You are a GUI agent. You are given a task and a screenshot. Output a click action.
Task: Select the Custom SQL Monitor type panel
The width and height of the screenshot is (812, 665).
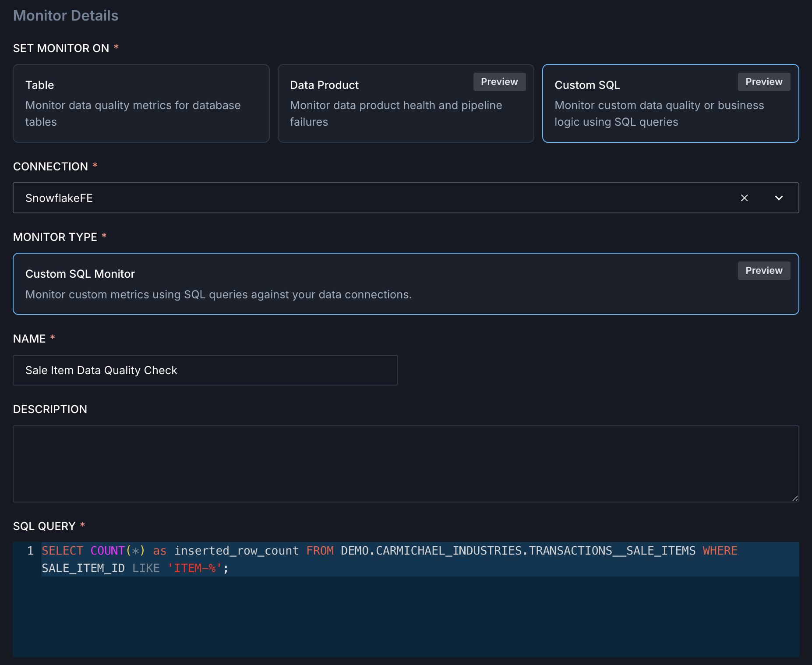[x=307, y=284]
